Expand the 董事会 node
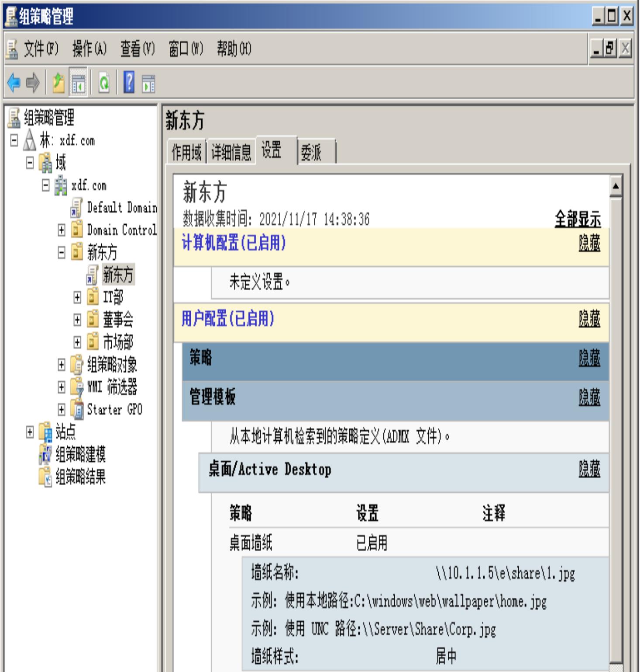This screenshot has height=672, width=640. point(77,320)
